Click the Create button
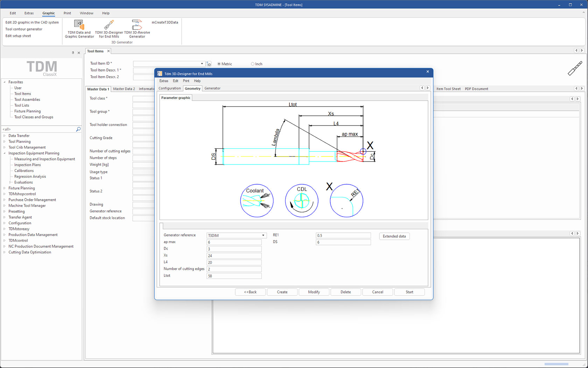This screenshot has height=368, width=588. pos(282,292)
